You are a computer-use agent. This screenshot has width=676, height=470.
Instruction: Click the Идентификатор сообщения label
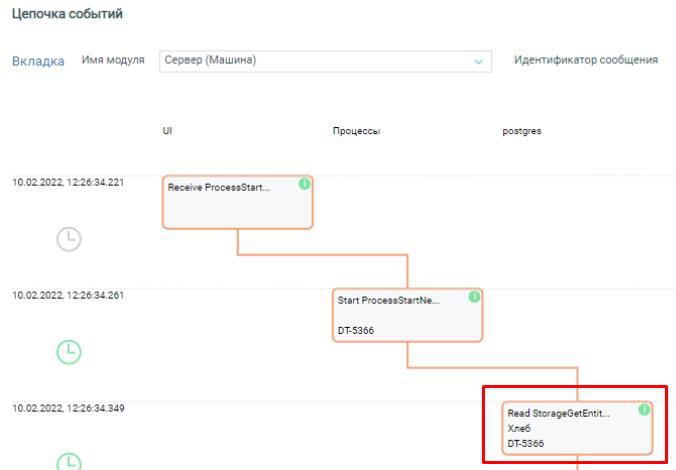click(585, 60)
